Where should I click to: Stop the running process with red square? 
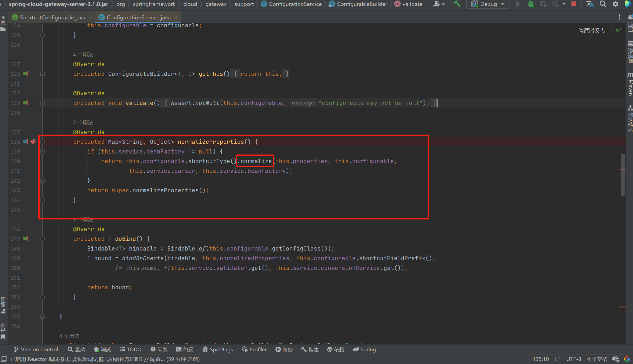574,4
